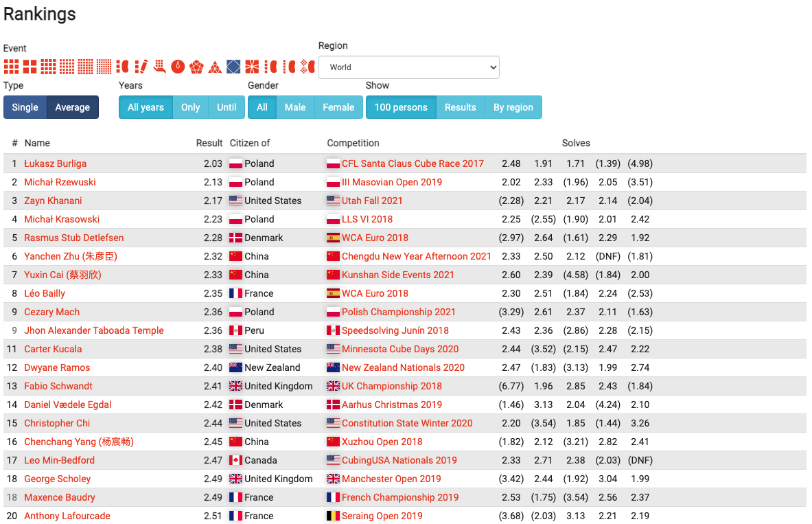Choose the Clock event icon
This screenshot has width=812, height=524.
(178, 67)
